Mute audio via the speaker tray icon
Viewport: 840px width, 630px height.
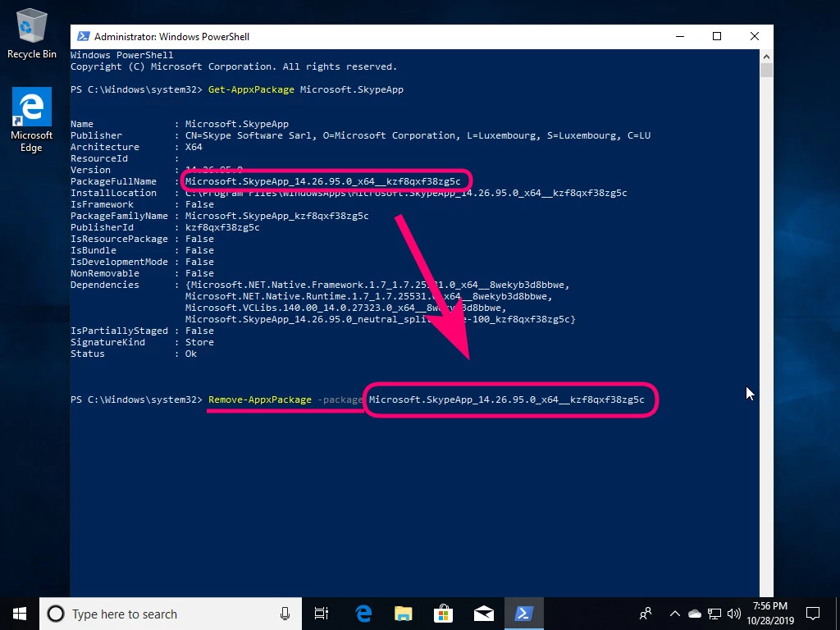[x=733, y=613]
